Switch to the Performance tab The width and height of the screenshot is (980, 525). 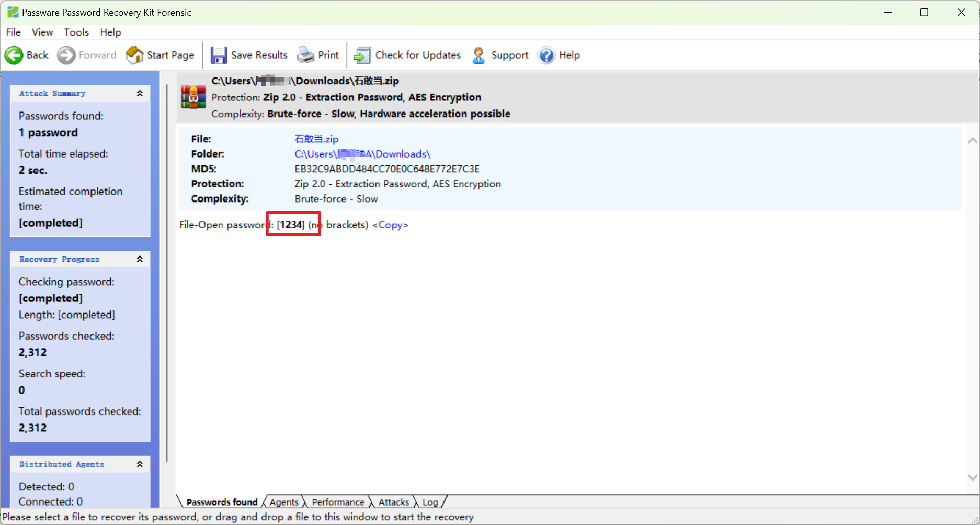[338, 502]
